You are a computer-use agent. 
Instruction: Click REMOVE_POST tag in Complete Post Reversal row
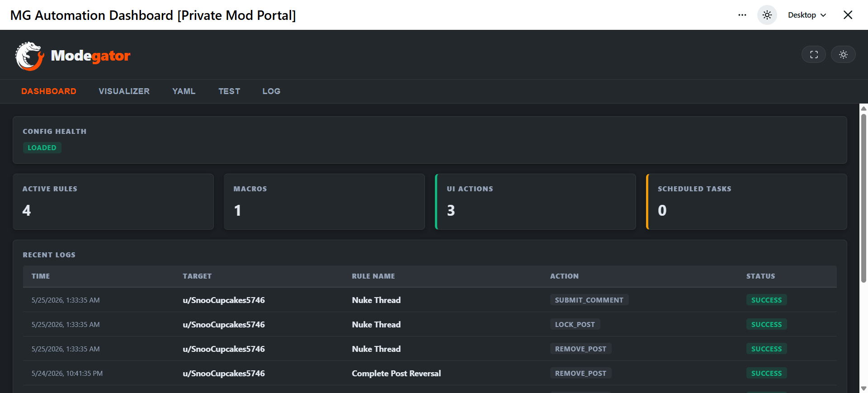click(x=580, y=373)
